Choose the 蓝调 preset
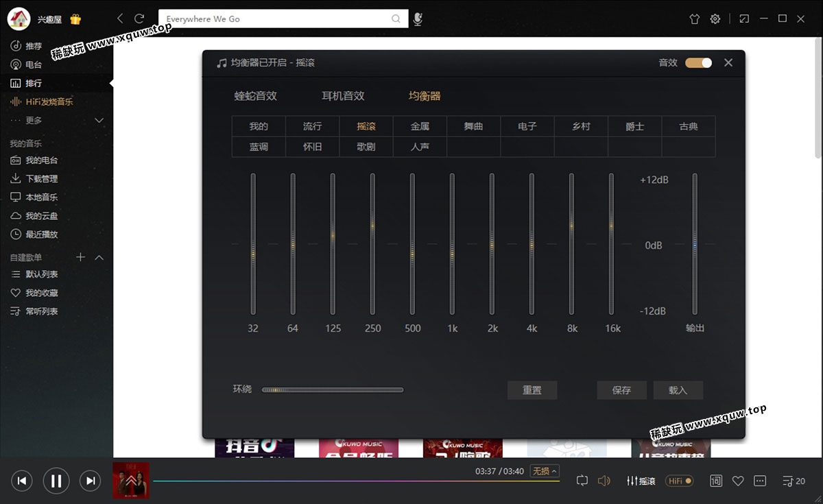The width and height of the screenshot is (823, 504). coord(259,147)
